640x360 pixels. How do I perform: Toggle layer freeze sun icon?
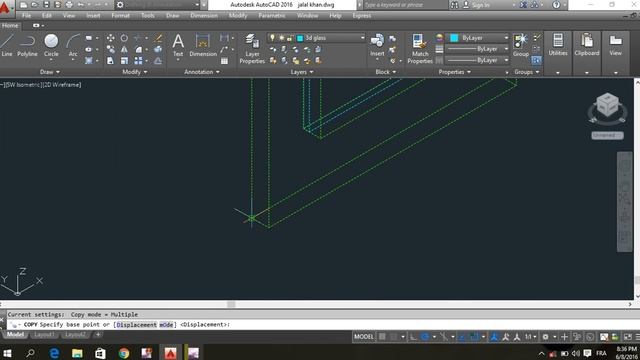click(x=281, y=38)
